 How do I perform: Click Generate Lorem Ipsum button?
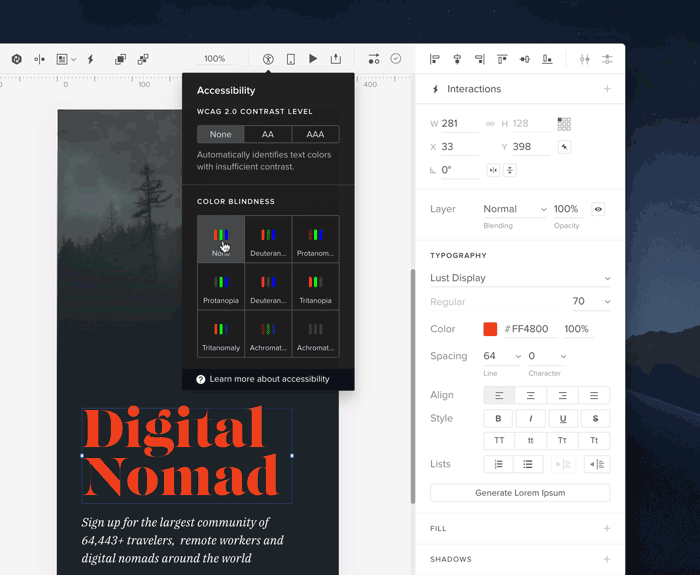click(520, 493)
